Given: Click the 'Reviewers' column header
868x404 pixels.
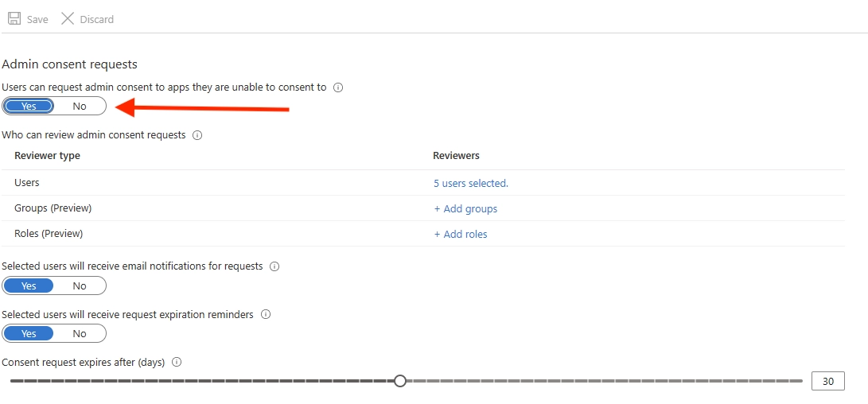Looking at the screenshot, I should pos(456,156).
